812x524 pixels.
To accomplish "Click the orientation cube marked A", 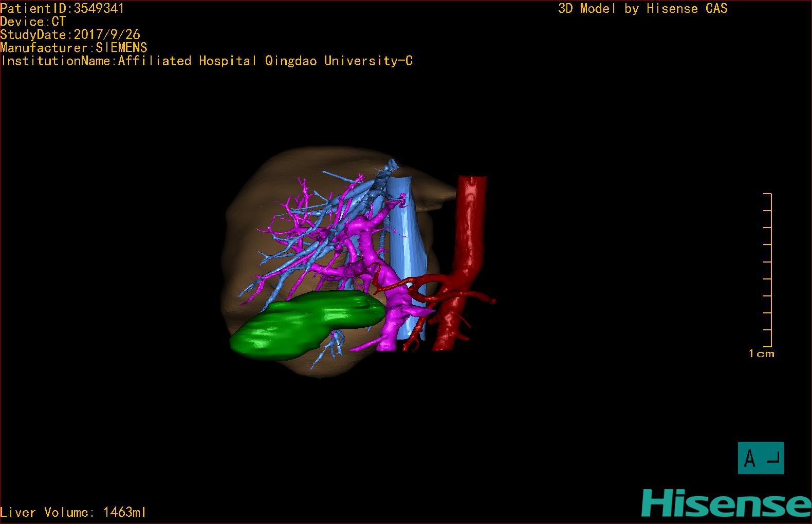I will click(761, 458).
